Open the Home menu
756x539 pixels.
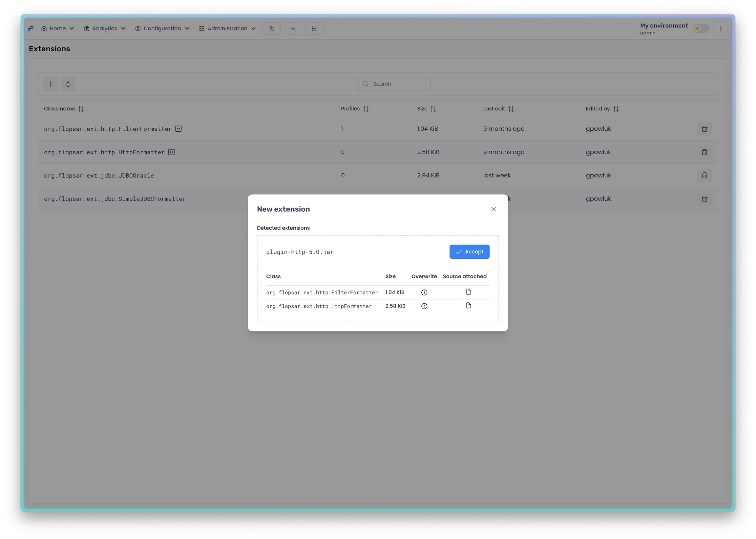pos(57,29)
